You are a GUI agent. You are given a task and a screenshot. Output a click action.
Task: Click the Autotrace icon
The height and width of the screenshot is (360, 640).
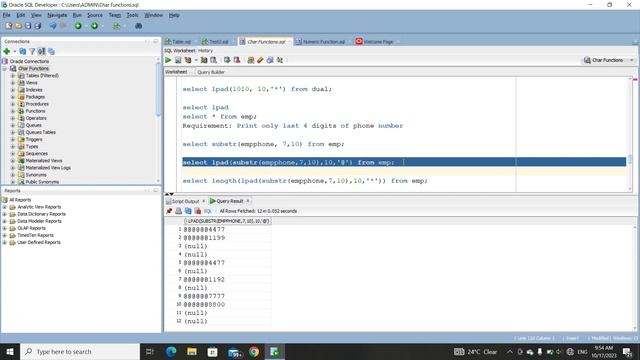pyautogui.click(x=204, y=60)
